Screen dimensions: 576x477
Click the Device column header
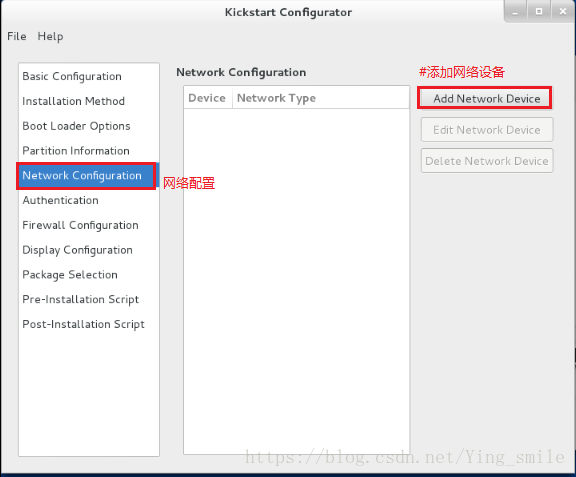click(208, 98)
